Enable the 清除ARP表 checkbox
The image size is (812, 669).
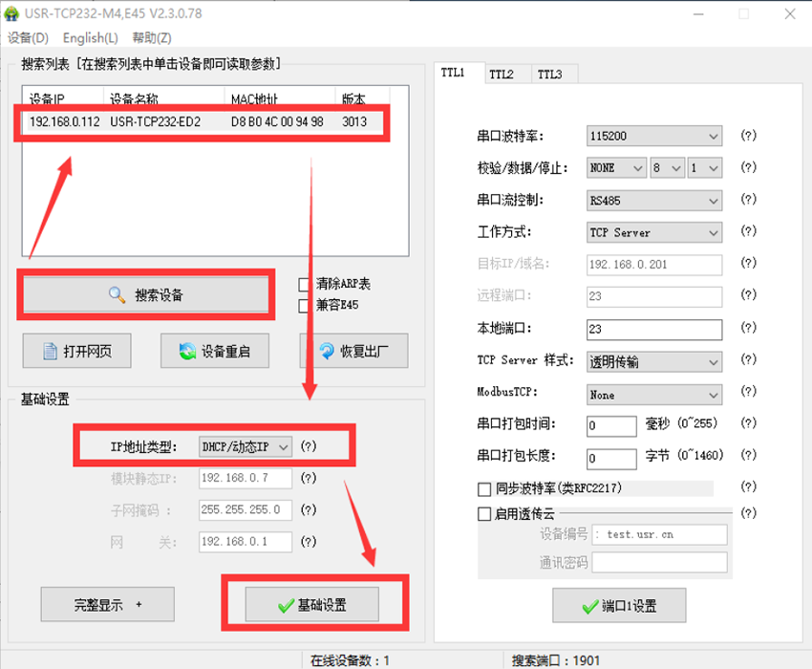305,284
